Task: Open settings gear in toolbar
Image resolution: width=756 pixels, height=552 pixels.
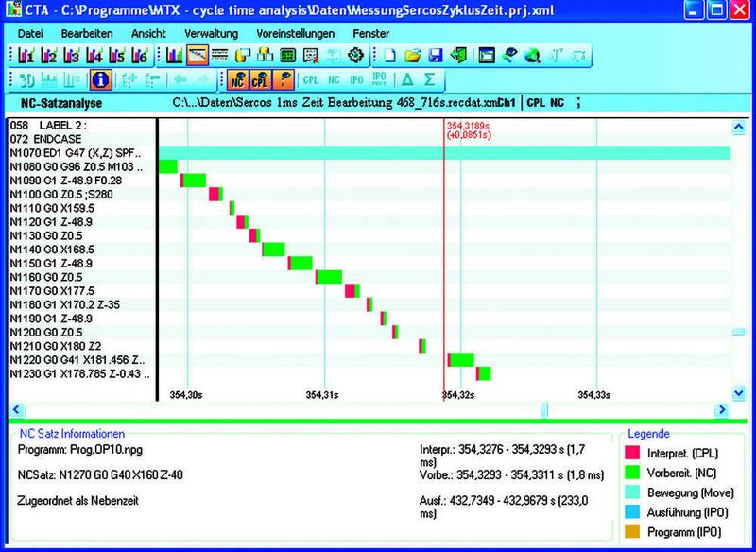Action: [x=355, y=56]
